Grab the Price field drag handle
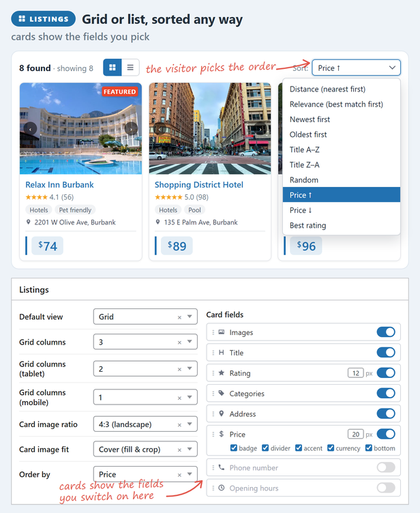Viewport: 420px width, 513px height. (x=213, y=434)
